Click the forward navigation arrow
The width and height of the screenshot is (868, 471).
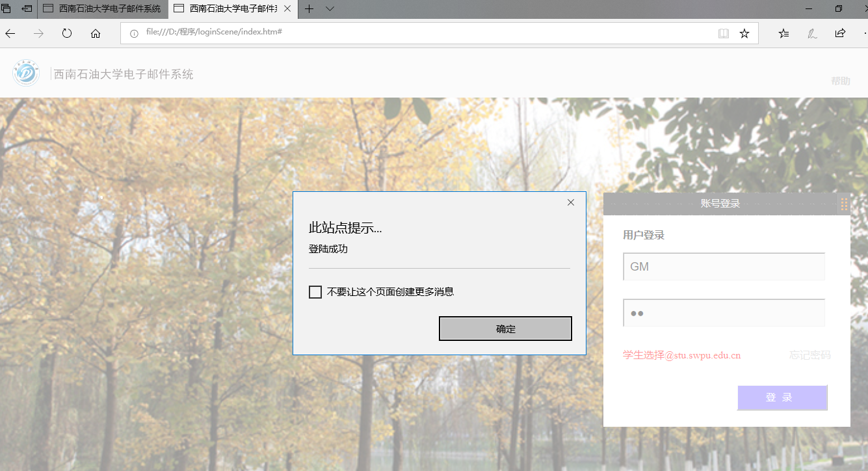(38, 33)
